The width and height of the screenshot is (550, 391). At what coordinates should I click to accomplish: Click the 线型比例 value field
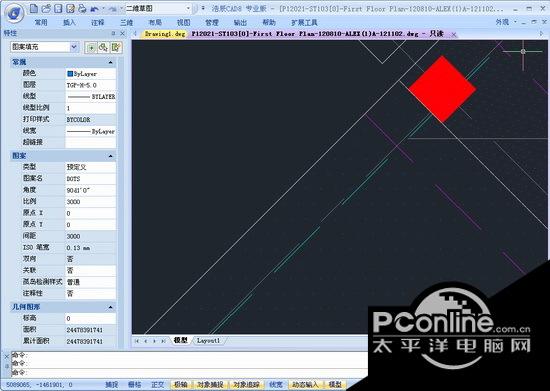pos(90,108)
